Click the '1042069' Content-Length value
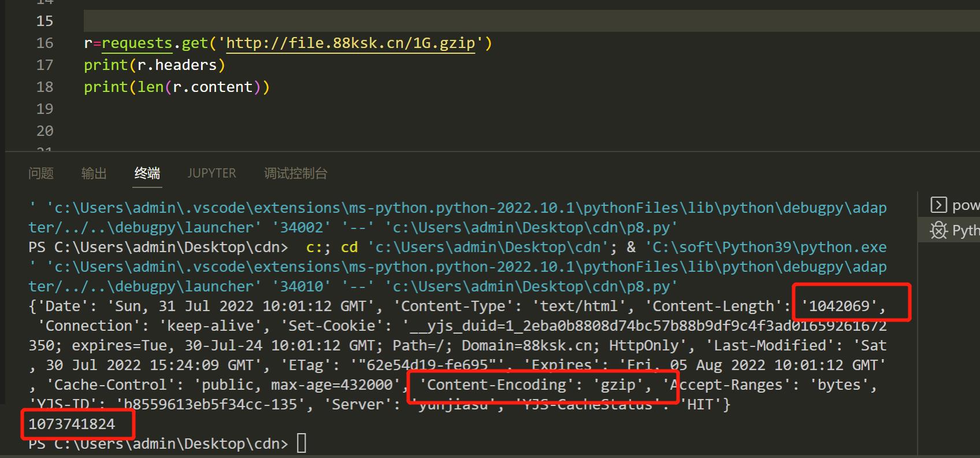 click(839, 306)
